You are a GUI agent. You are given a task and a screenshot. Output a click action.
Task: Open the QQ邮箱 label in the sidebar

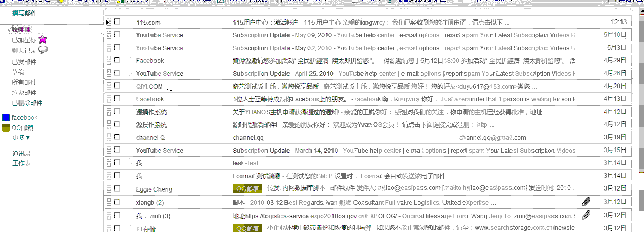point(23,128)
